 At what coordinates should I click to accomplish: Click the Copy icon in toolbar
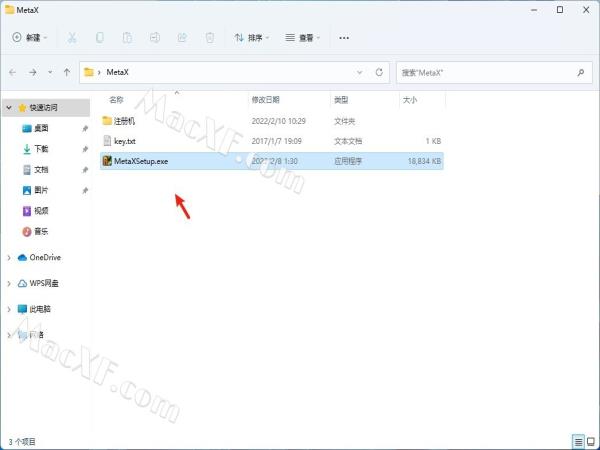click(x=99, y=38)
